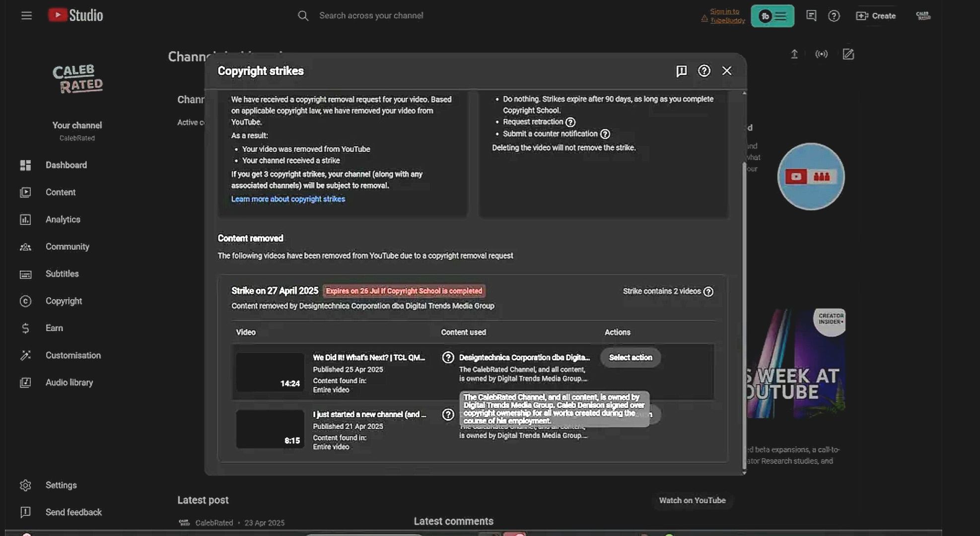The image size is (980, 536).
Task: Click the YouTube Studio logo
Action: click(x=75, y=15)
